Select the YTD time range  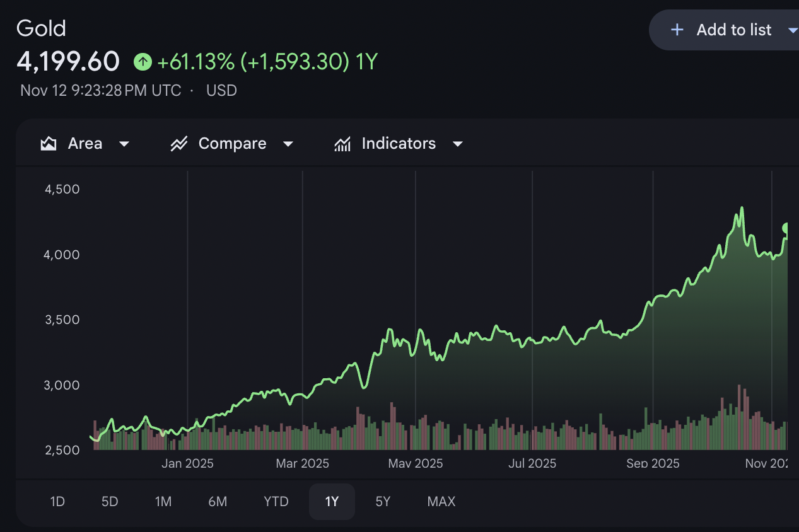(276, 502)
